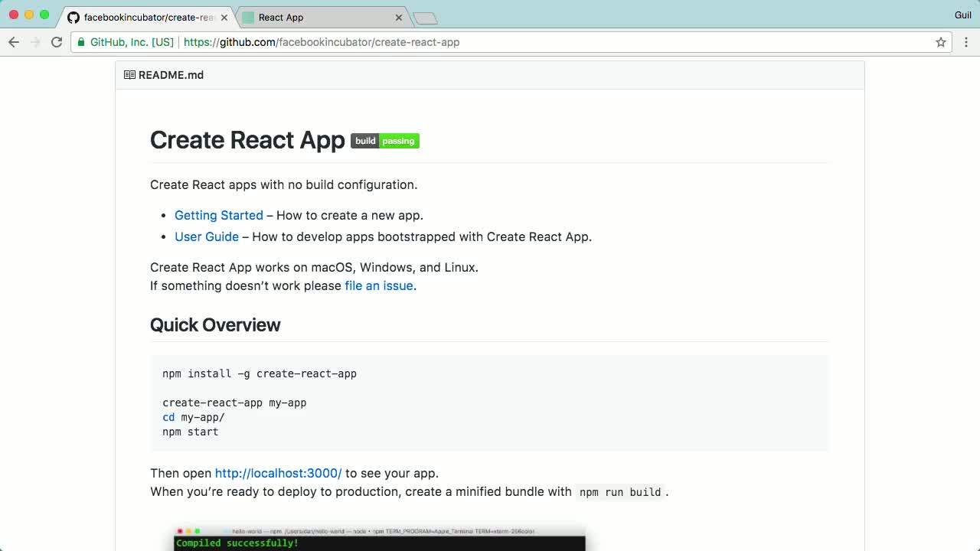Viewport: 980px width, 551px height.
Task: Click the terminal screenshot image
Action: pos(380,538)
